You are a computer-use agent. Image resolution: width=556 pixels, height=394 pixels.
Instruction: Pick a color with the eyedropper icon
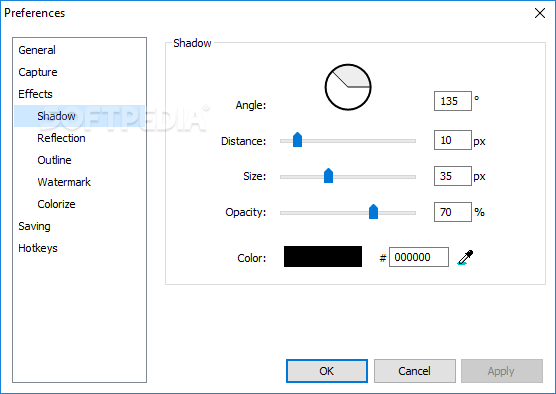click(465, 257)
